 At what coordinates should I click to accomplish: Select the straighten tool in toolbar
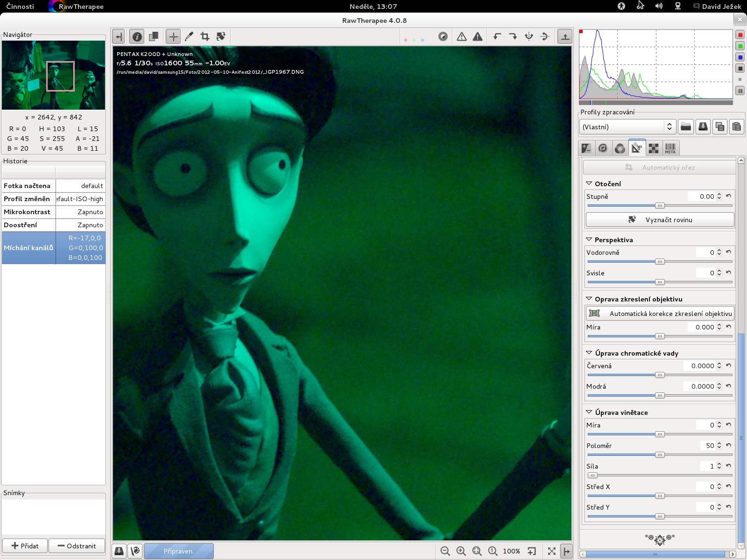[x=220, y=36]
